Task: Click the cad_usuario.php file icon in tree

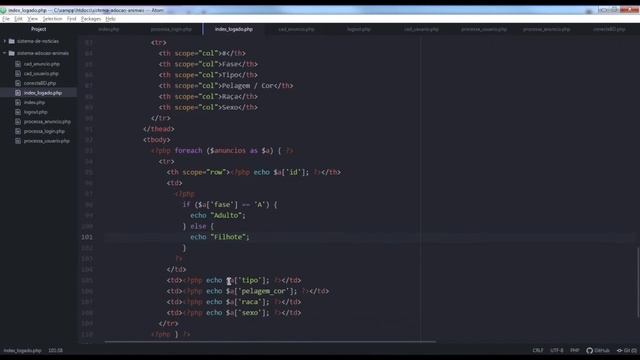Action: pos(18,74)
